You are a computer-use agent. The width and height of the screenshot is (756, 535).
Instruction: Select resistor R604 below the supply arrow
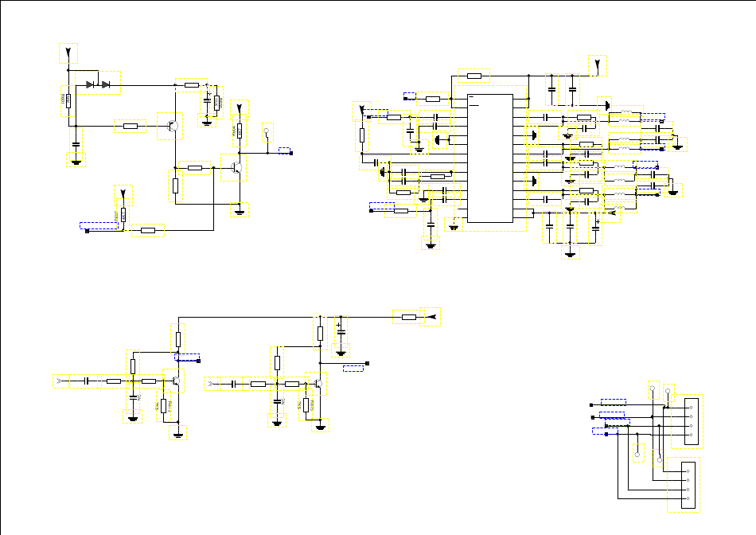pos(240,131)
